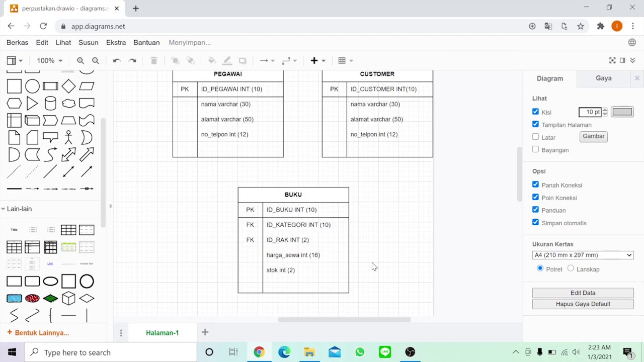
Task: Select the hexagon shape
Action: click(x=14, y=104)
